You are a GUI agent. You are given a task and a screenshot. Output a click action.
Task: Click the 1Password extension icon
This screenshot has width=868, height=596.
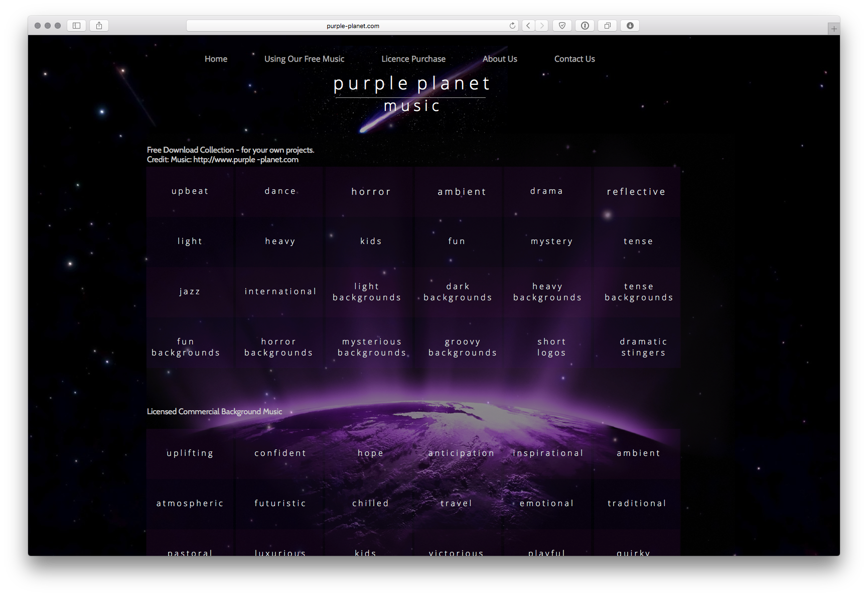[585, 26]
